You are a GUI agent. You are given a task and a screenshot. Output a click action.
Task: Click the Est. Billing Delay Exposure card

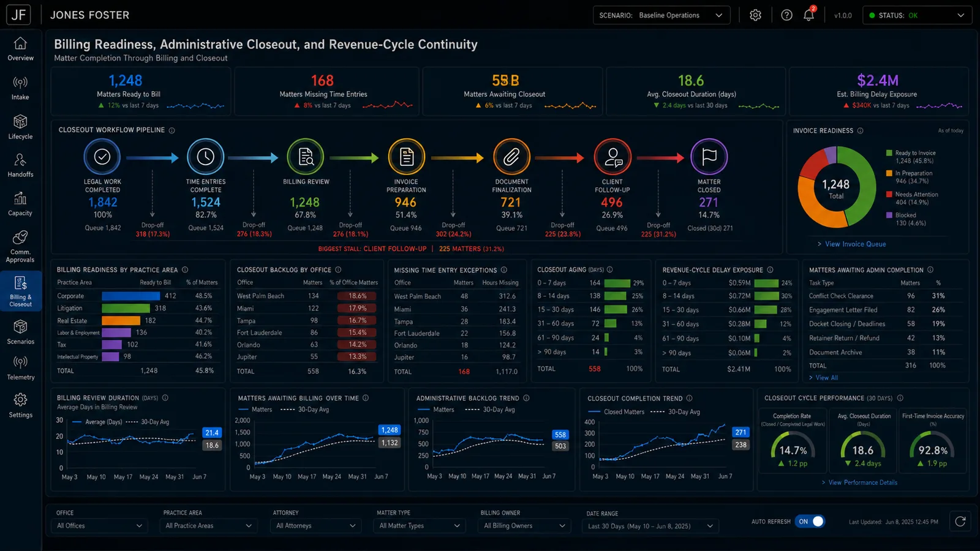(x=878, y=91)
